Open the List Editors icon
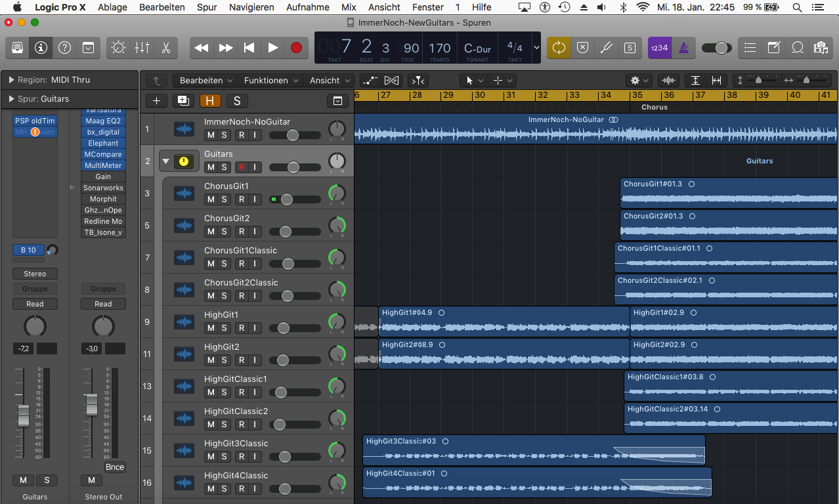This screenshot has width=839, height=504. pos(750,48)
